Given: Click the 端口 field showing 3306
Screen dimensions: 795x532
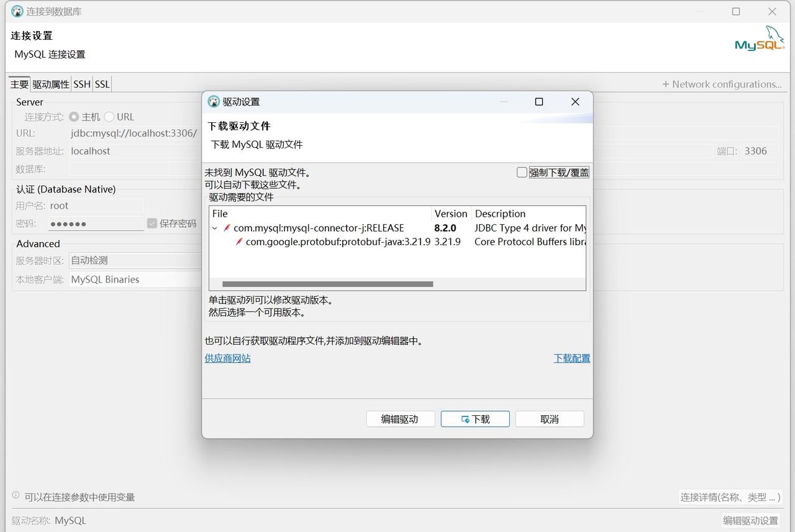Looking at the screenshot, I should (760, 151).
